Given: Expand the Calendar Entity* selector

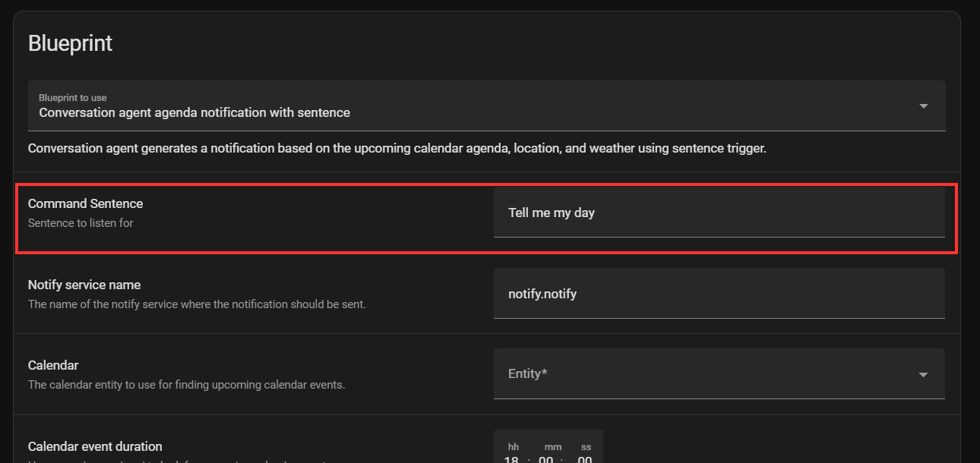Looking at the screenshot, I should tap(719, 373).
